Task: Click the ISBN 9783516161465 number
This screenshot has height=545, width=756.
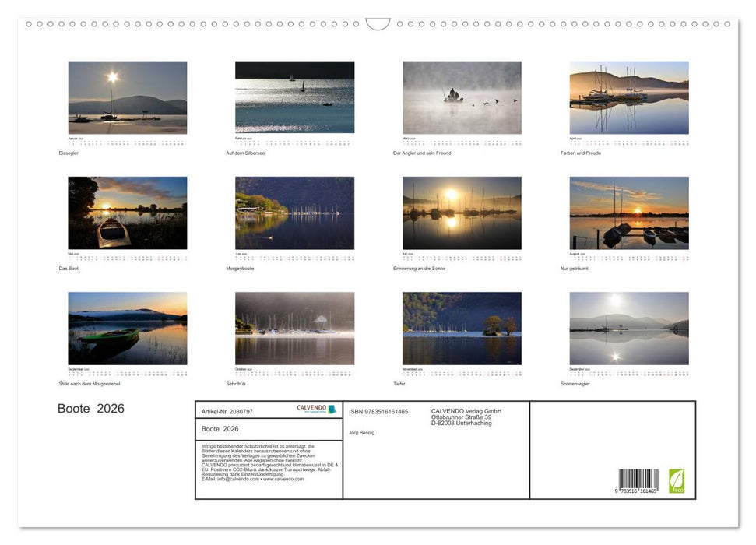Action: (379, 411)
